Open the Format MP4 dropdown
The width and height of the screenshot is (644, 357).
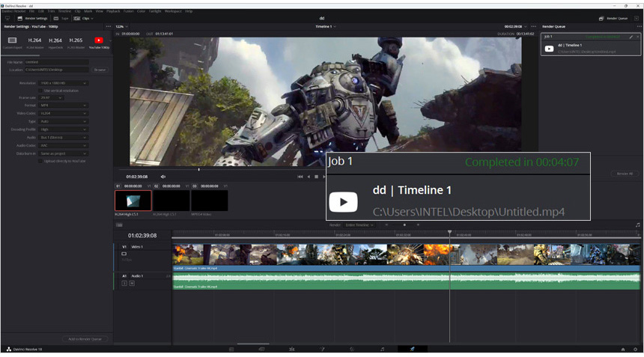(x=63, y=106)
